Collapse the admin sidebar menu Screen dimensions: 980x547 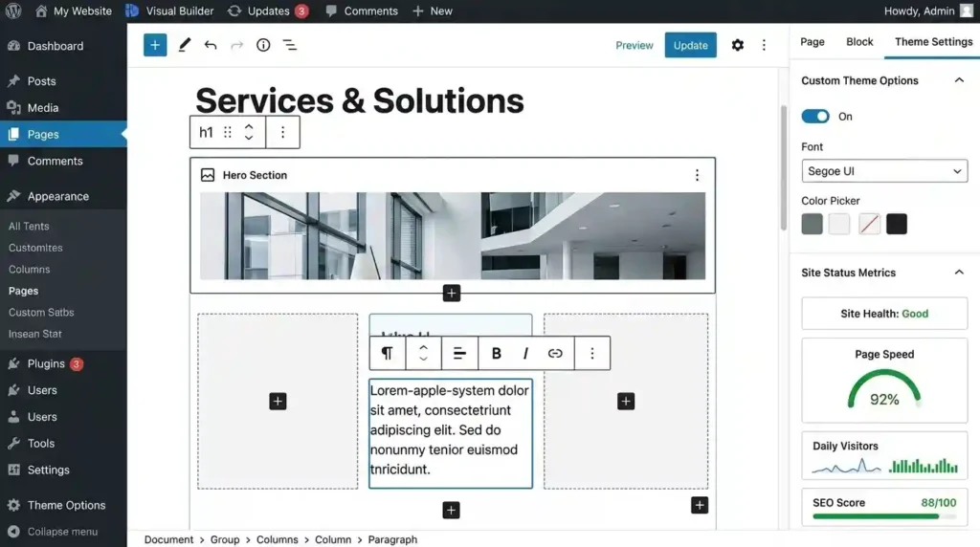pos(63,532)
